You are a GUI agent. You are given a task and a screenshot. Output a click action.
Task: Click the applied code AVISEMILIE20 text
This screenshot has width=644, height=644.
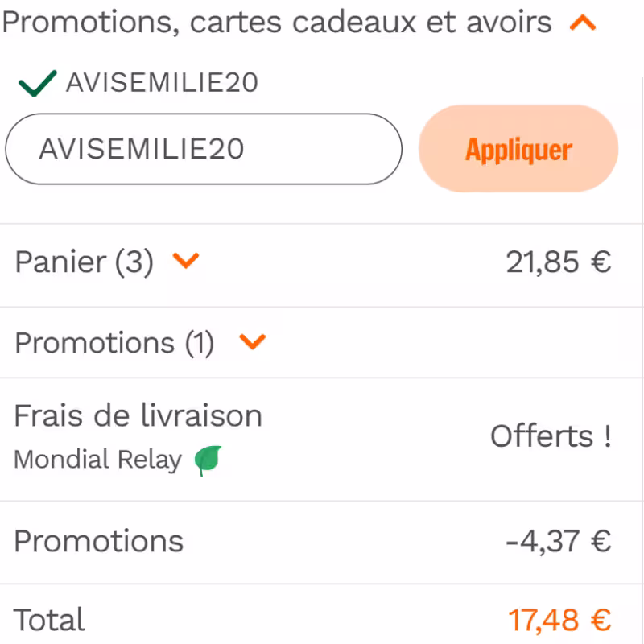coord(159,82)
